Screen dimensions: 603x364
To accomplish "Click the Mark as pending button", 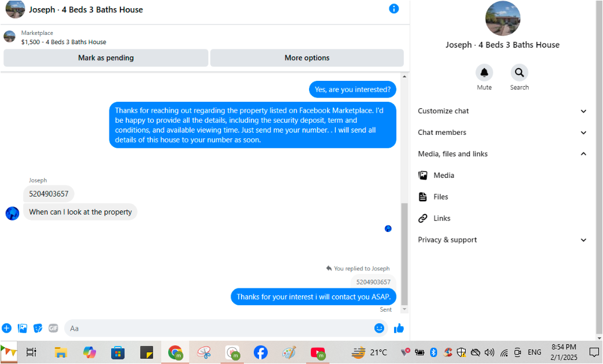I will click(106, 58).
